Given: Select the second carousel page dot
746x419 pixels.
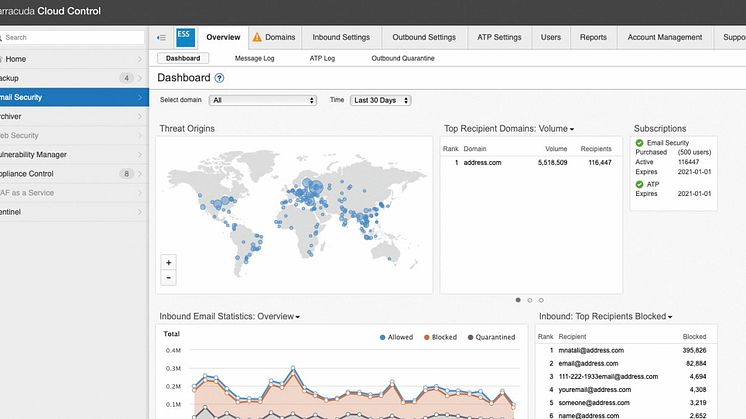Looking at the screenshot, I should point(530,300).
